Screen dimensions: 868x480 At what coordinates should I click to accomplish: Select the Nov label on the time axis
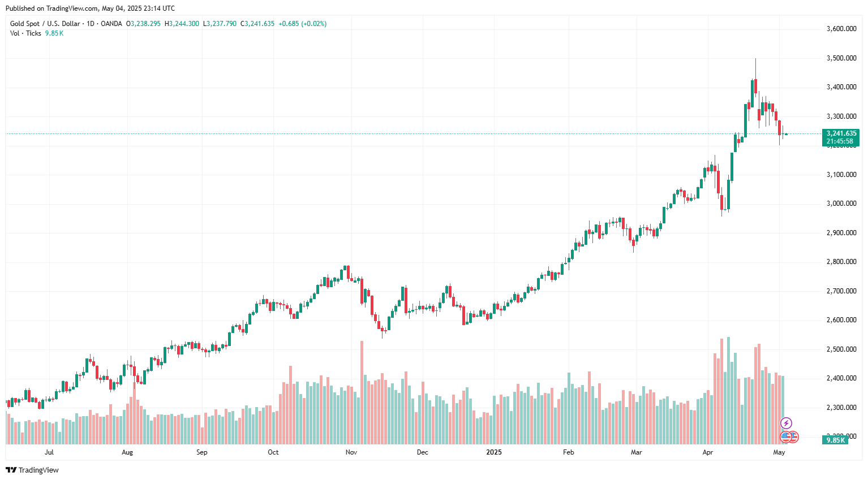click(x=351, y=452)
